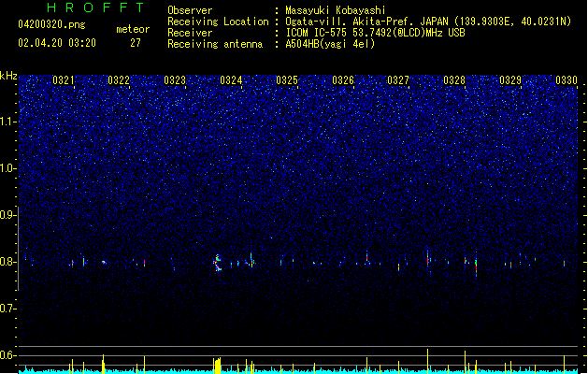Click the 0326 time marker
The height and width of the screenshot is (374, 588).
pos(343,80)
